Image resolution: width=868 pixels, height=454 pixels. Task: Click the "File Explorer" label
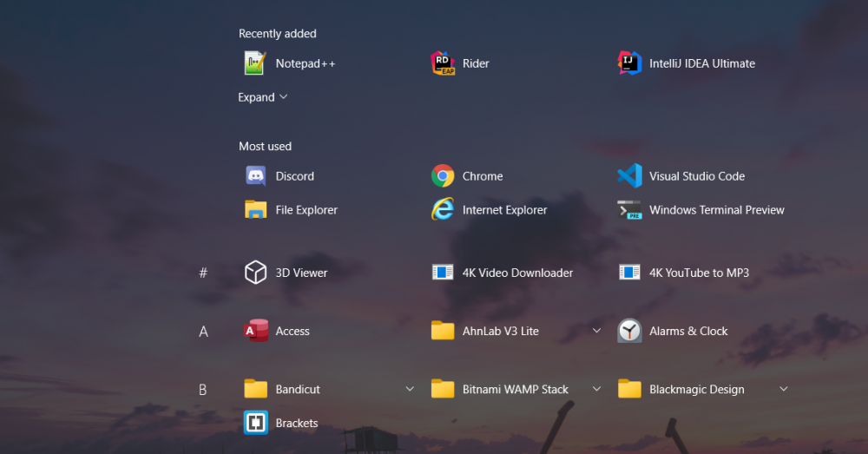click(x=306, y=210)
